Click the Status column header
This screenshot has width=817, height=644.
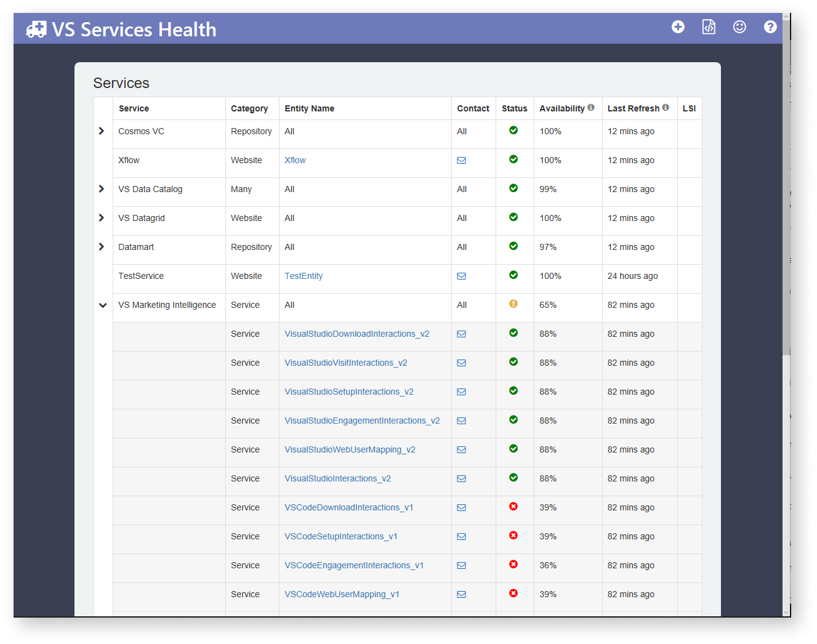(514, 108)
